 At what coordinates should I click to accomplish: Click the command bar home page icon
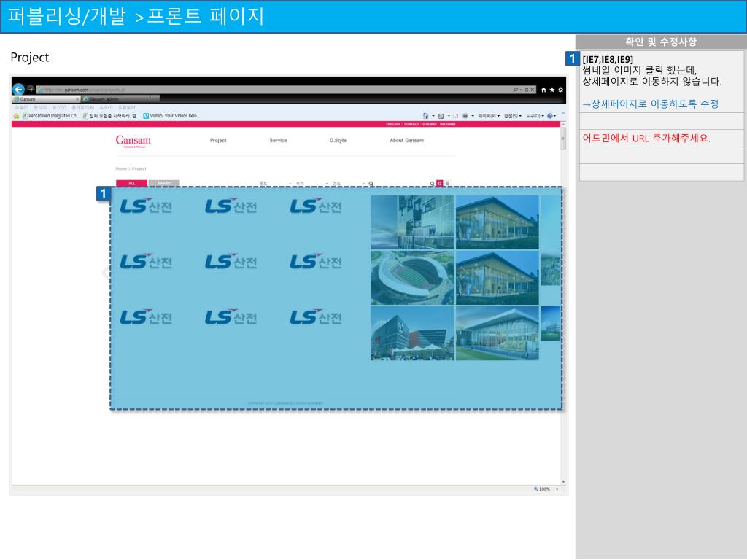(x=425, y=116)
